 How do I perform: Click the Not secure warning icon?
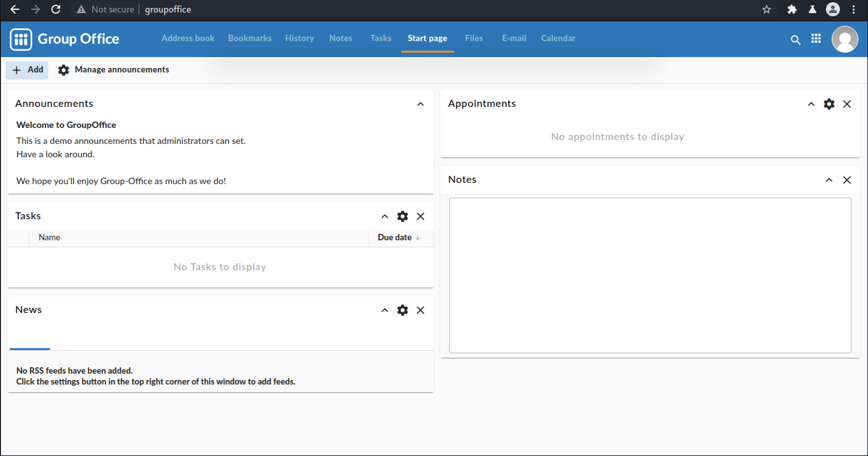pyautogui.click(x=81, y=10)
